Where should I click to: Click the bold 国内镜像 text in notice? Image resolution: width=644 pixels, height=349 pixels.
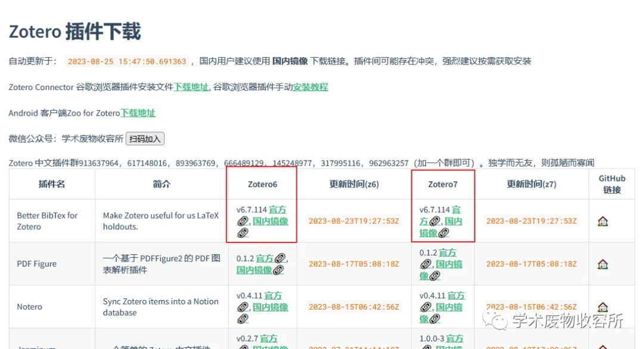point(290,61)
